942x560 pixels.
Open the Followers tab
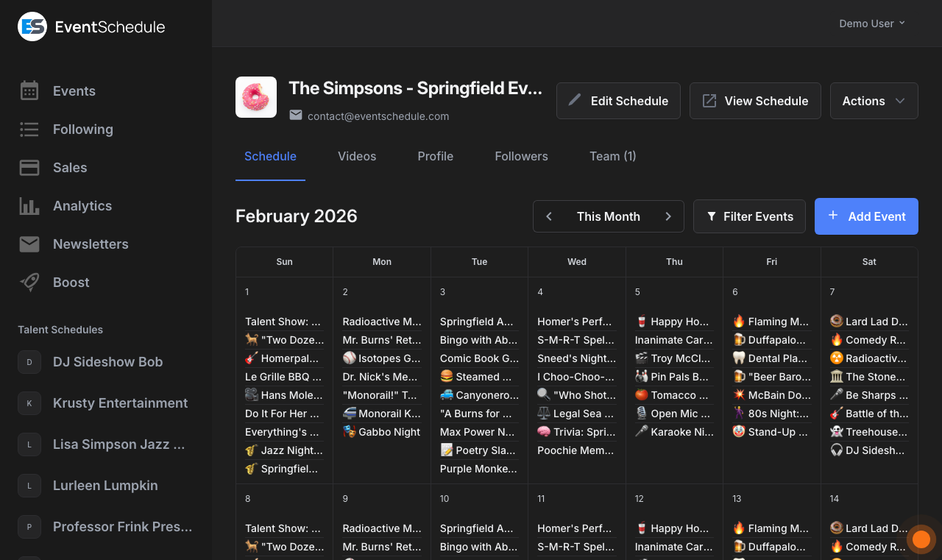pyautogui.click(x=521, y=156)
